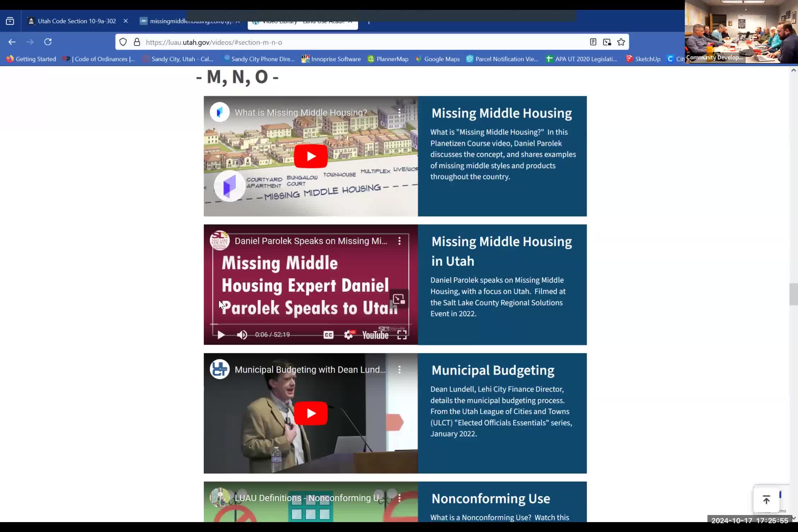Viewport: 798px width, 532px height.
Task: Click the tracking protection shield icon
Action: coord(123,42)
